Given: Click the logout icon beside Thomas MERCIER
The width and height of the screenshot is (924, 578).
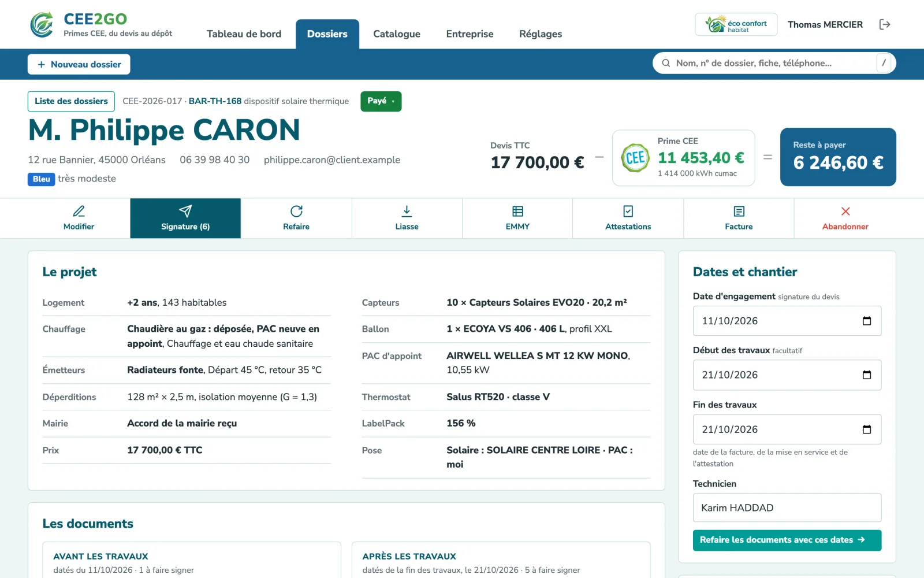Looking at the screenshot, I should tap(885, 24).
